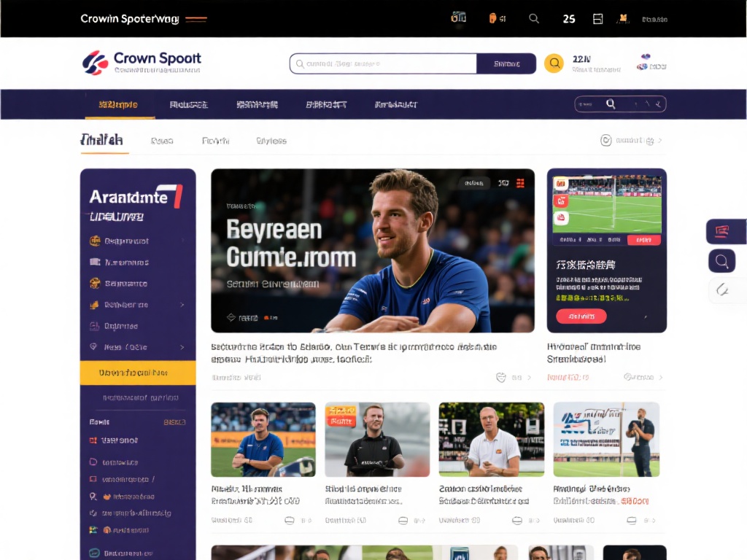Screen dimensions: 747x560
Task: Click the window layout icon in the black top bar
Action: (598, 19)
